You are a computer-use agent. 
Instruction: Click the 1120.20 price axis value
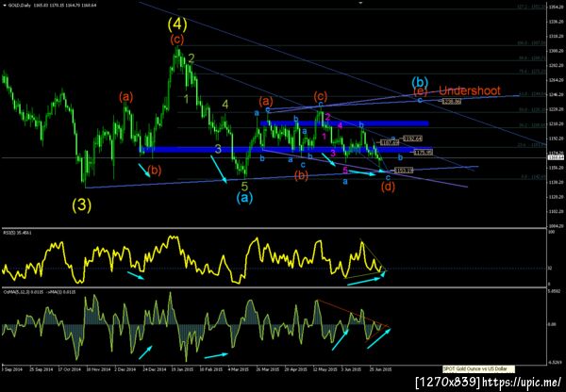point(556,197)
